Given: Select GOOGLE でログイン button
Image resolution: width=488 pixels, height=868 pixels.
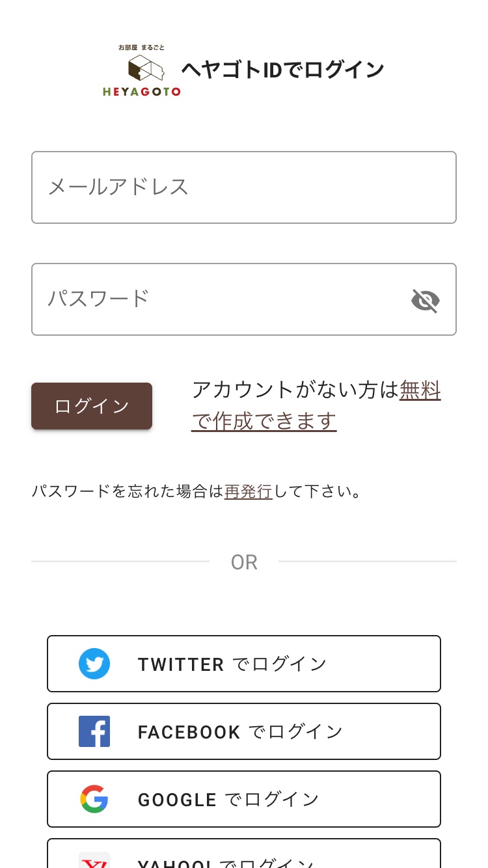Looking at the screenshot, I should pyautogui.click(x=244, y=799).
